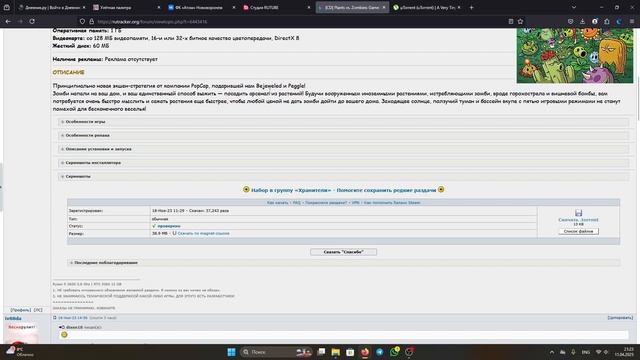Switch to the second browser tab
Screen dimensions: 640x360
tap(126, 7)
